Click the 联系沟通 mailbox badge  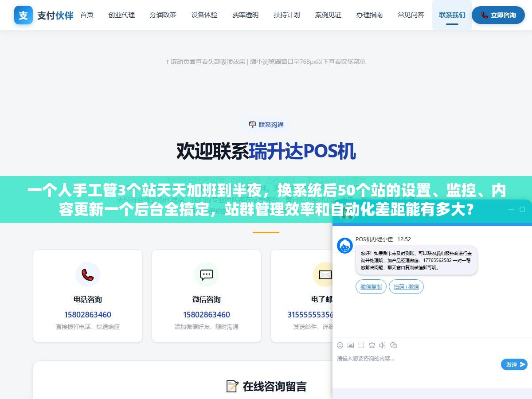[266, 125]
